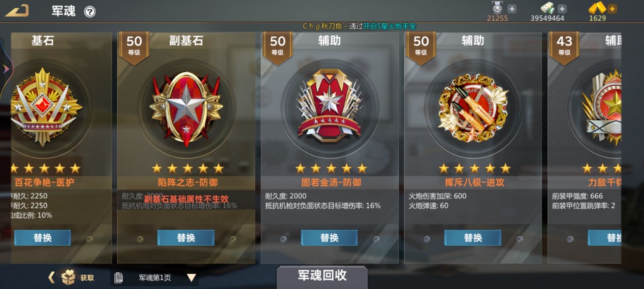Click 替换 under 陷阵之志-防御

coord(186,238)
